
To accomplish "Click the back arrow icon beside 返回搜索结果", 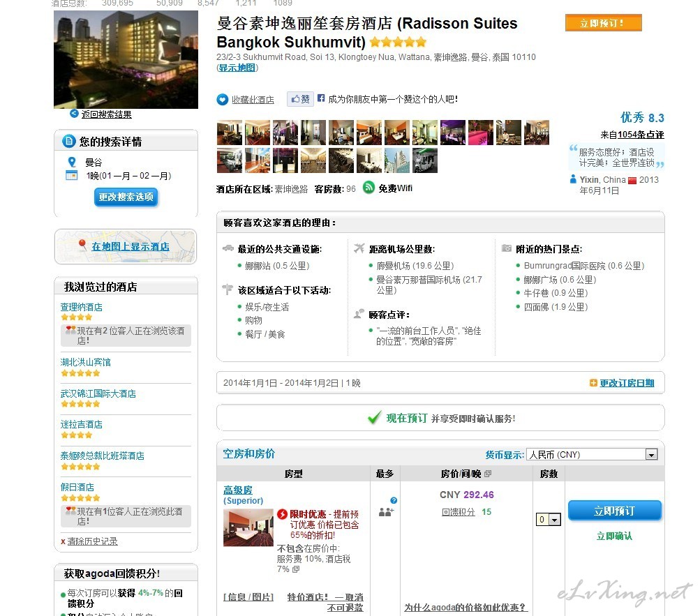I will point(74,114).
